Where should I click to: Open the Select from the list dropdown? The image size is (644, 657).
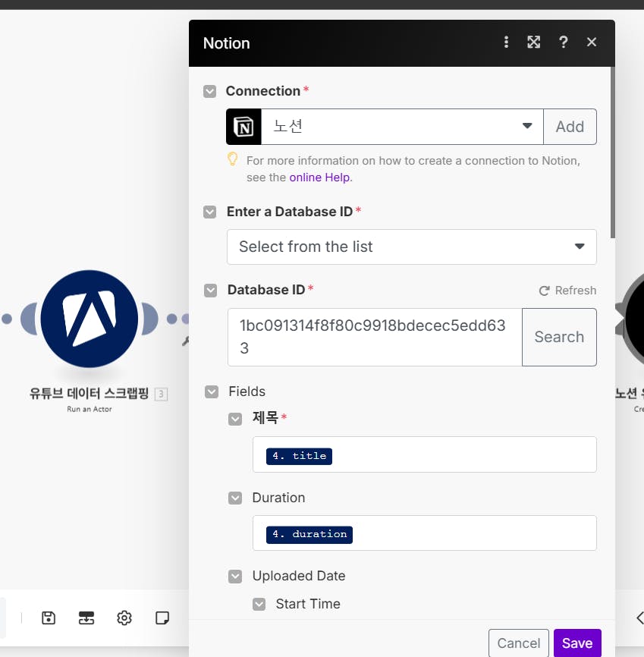(411, 247)
